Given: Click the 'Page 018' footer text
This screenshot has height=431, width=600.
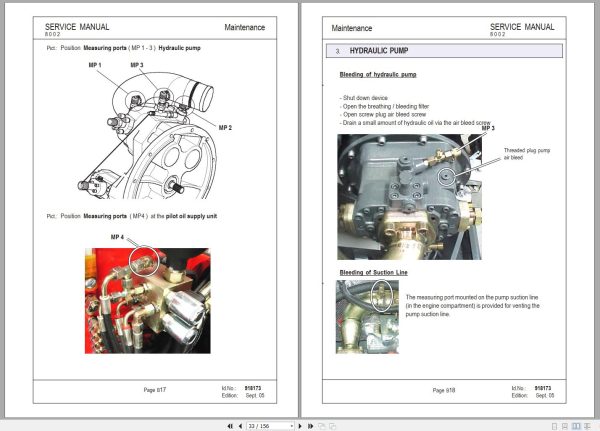Looking at the screenshot, I should [x=444, y=390].
